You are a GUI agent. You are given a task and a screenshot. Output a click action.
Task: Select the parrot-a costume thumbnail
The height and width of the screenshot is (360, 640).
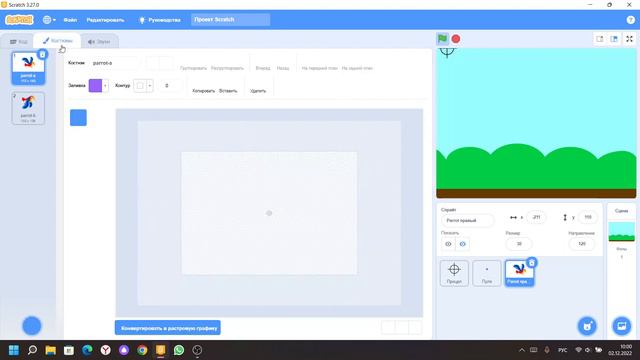tap(28, 68)
